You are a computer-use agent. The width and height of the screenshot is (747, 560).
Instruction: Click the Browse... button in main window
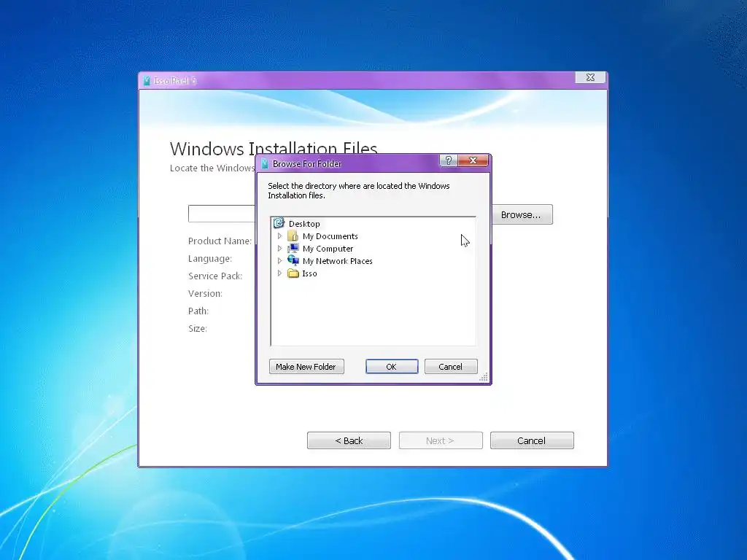point(521,215)
